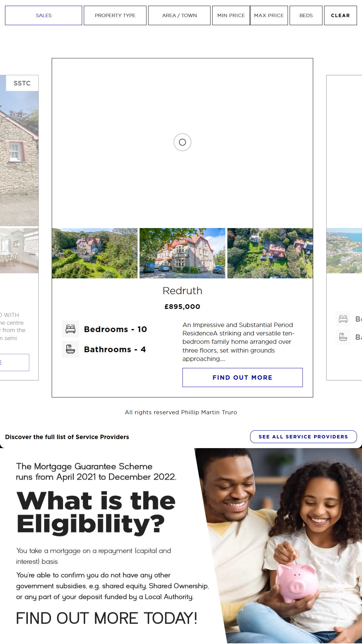Click the bathtub icon on the right card
Image resolution: width=362 pixels, height=644 pixels.
point(343,337)
